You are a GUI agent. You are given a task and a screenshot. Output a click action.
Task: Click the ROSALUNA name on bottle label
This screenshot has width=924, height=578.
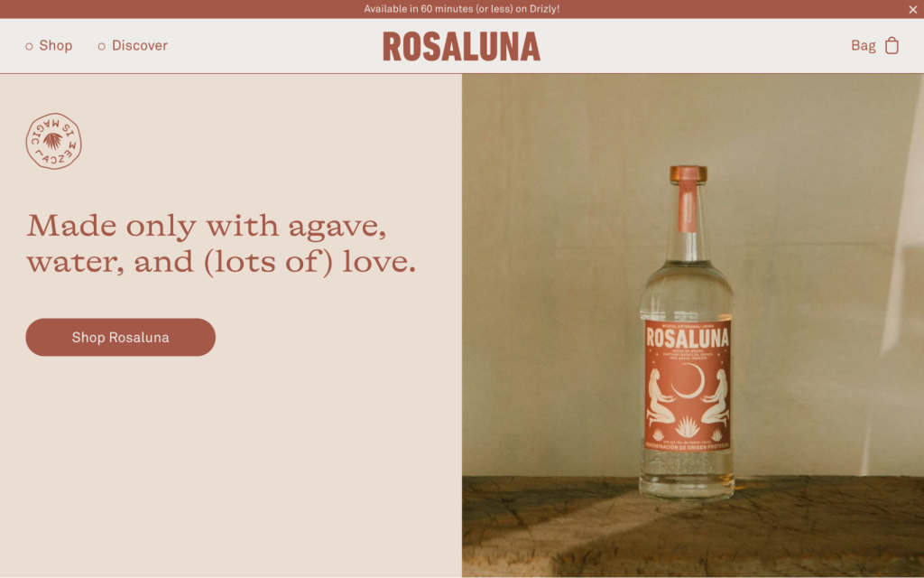(x=688, y=338)
